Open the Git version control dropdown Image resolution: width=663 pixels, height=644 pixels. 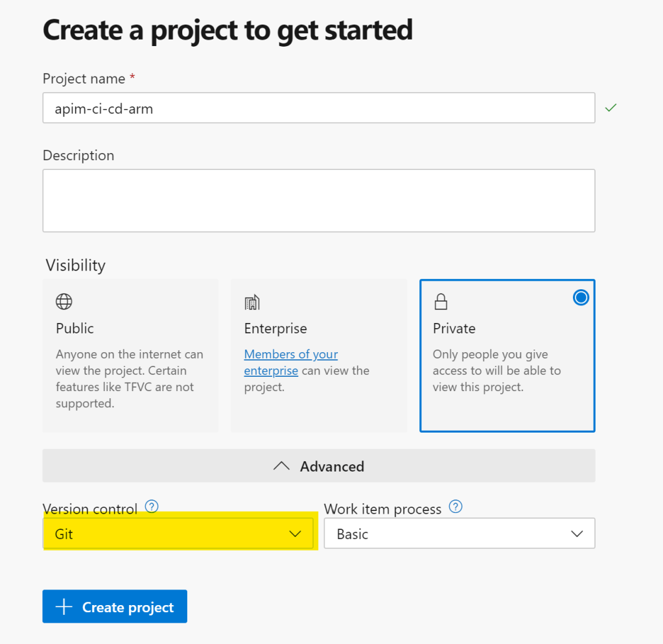tap(178, 534)
